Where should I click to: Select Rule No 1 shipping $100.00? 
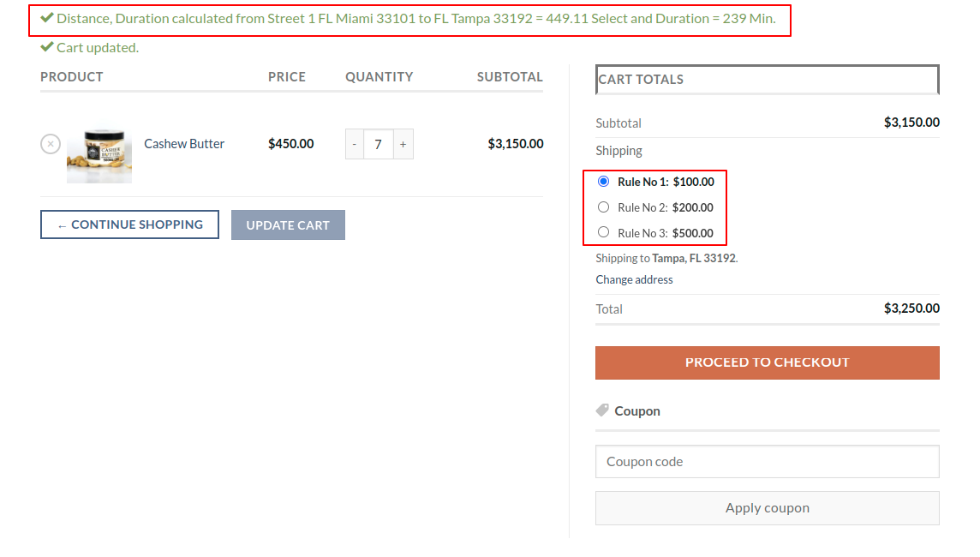[x=603, y=182]
